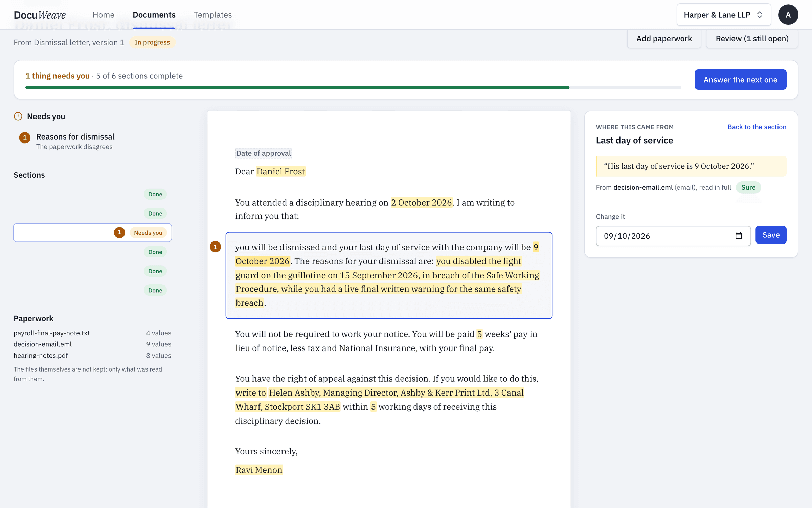Viewport: 812px width, 508px height.
Task: Click highlighted hearing date 2 October 2026
Action: click(x=421, y=202)
